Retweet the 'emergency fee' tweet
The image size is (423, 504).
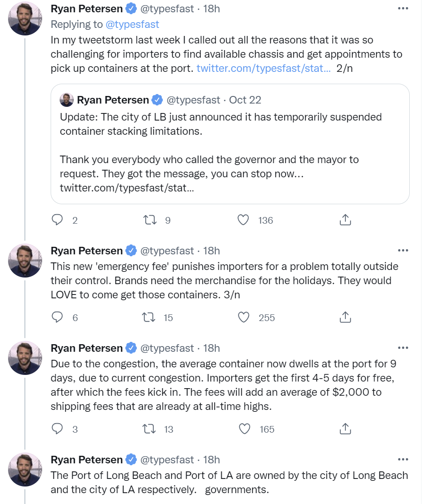(149, 317)
